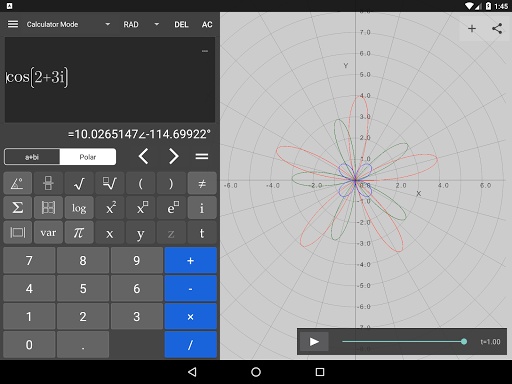512x384 pixels.
Task: Add a new graph with plus icon
Action: pos(472,29)
